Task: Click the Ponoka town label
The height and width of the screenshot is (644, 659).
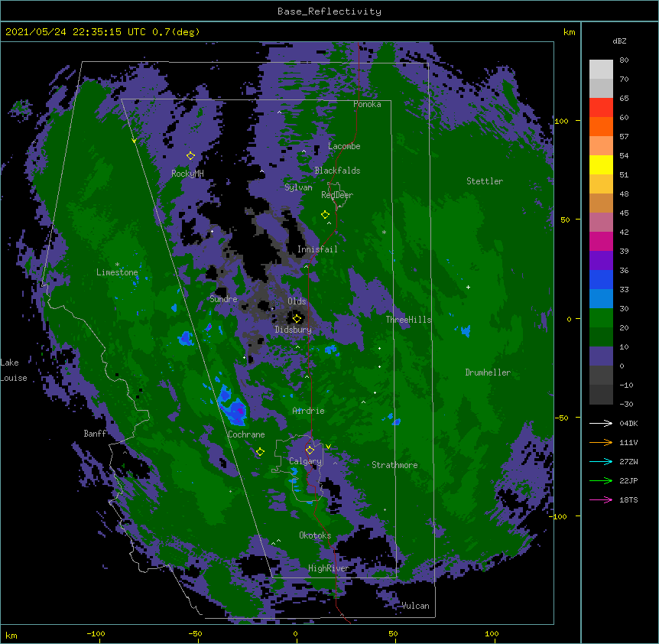Action: click(x=367, y=104)
